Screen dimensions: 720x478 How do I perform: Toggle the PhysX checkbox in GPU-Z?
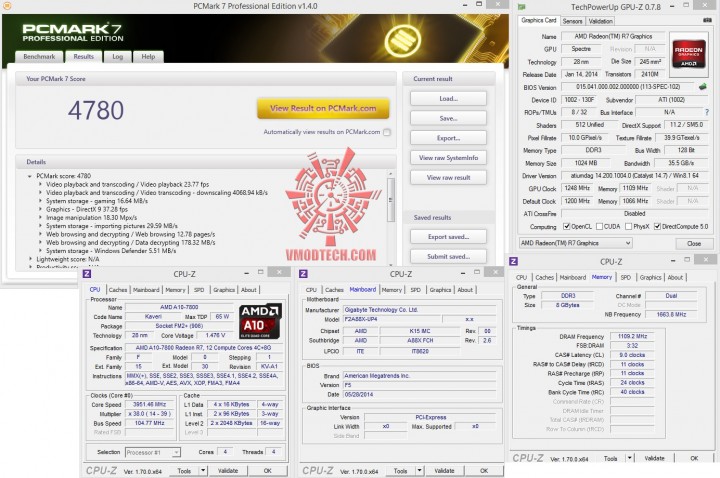629,226
